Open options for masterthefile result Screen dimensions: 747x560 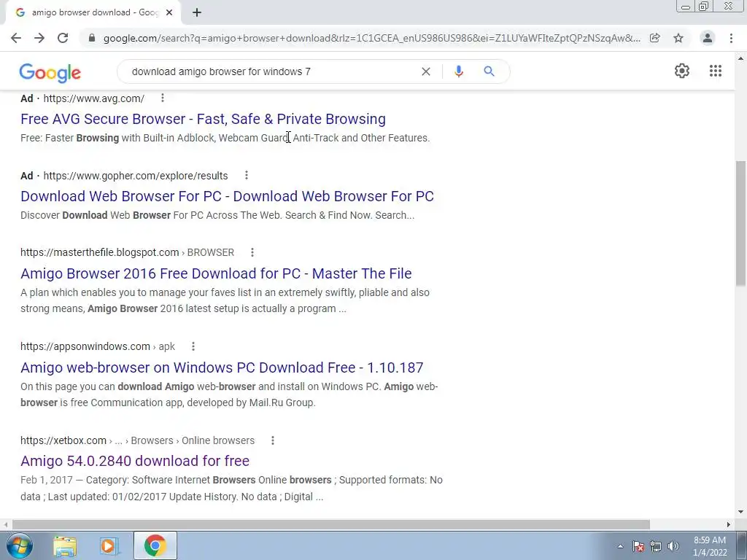(252, 252)
